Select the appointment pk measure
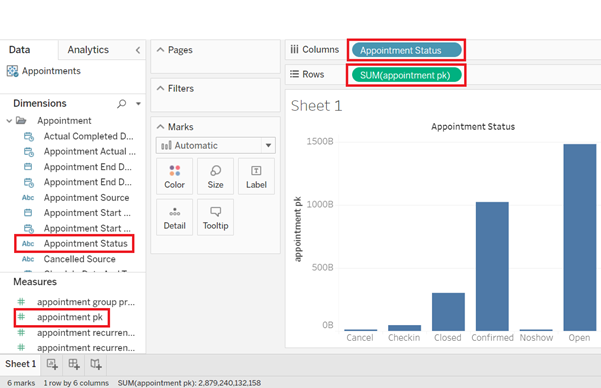Screen dimensions: 601x388 [x=70, y=317]
